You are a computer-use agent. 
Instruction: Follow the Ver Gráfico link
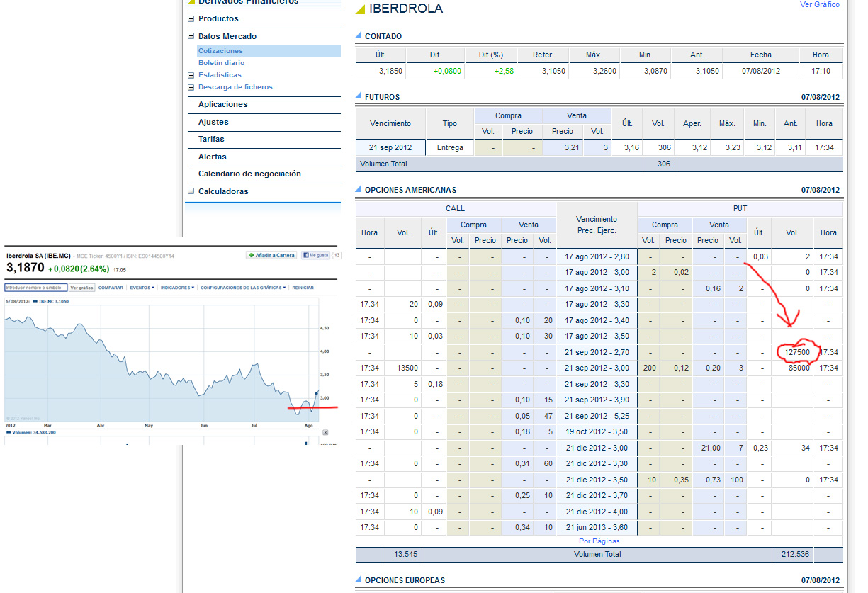tap(819, 4)
